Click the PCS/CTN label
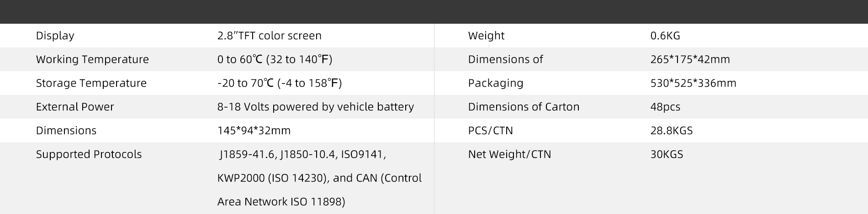Image resolution: width=868 pixels, height=214 pixels. (x=490, y=130)
